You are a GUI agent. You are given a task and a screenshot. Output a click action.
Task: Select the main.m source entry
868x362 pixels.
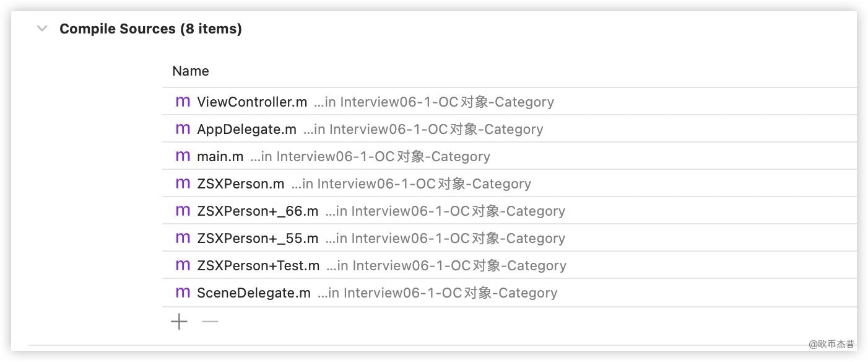click(220, 156)
